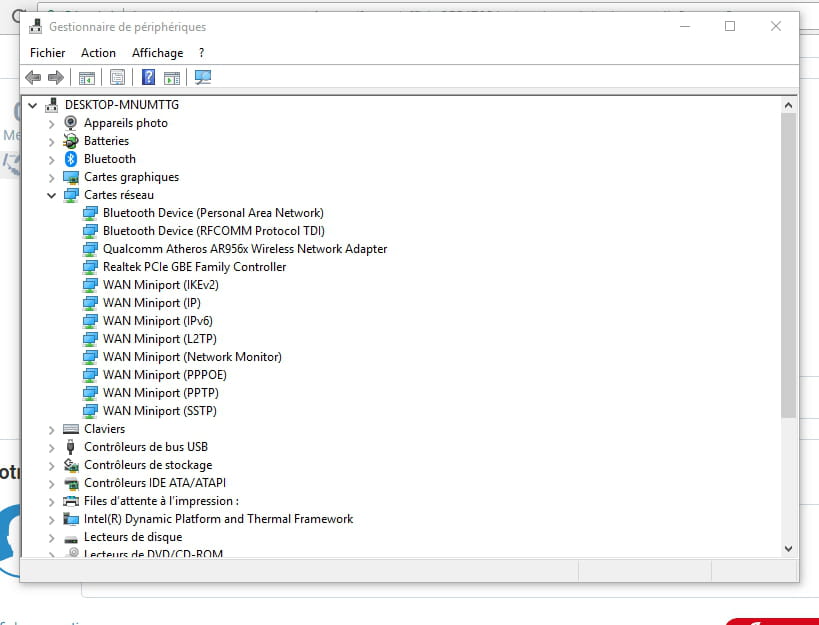
Task: Click the storage controller icon for Contrôleurs de stockage
Action: tap(71, 465)
